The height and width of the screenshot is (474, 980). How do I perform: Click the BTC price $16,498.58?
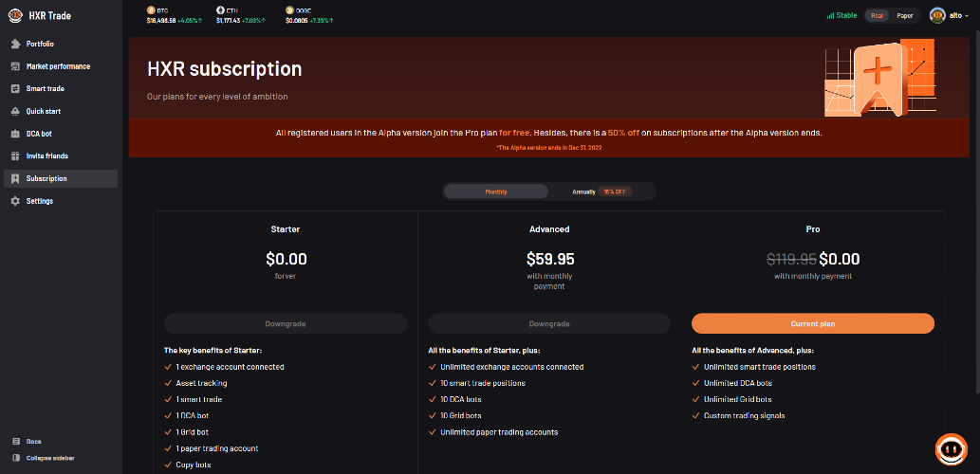pos(161,21)
